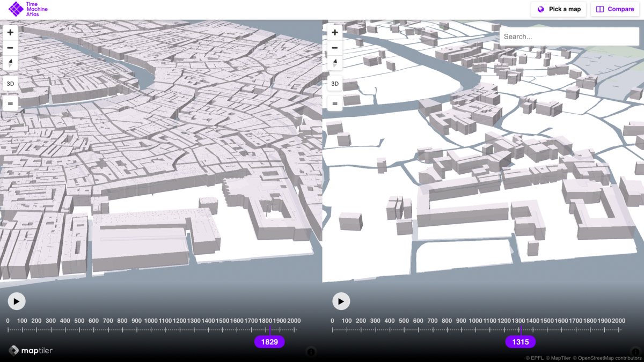Toggle 3D mode on the right map
Viewport: 644px width, 362px height.
pyautogui.click(x=334, y=84)
